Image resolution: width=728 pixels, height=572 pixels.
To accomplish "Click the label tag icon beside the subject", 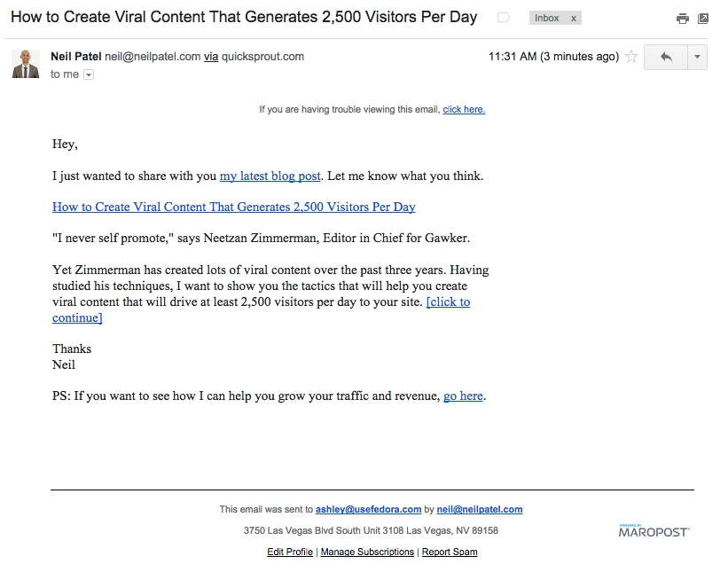I will pos(503,17).
